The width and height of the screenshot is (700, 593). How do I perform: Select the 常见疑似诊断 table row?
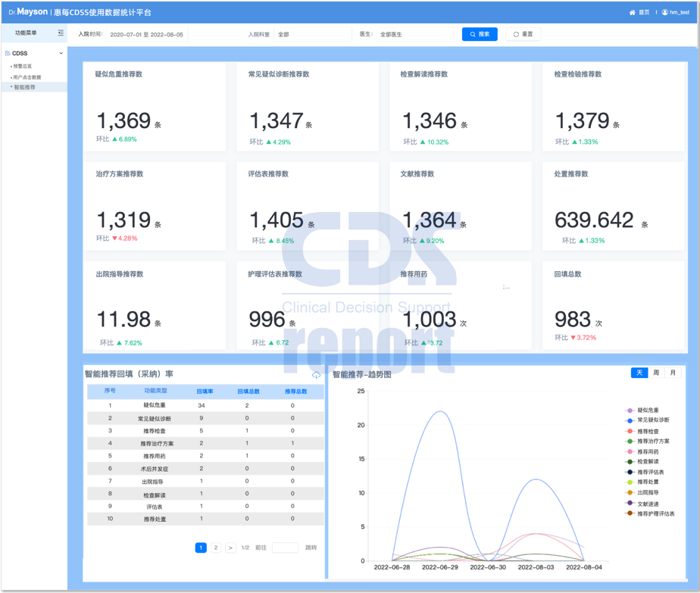(205, 418)
